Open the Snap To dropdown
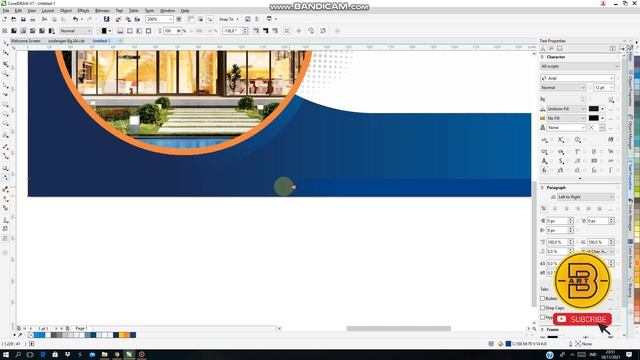The image size is (640, 360). click(x=229, y=19)
